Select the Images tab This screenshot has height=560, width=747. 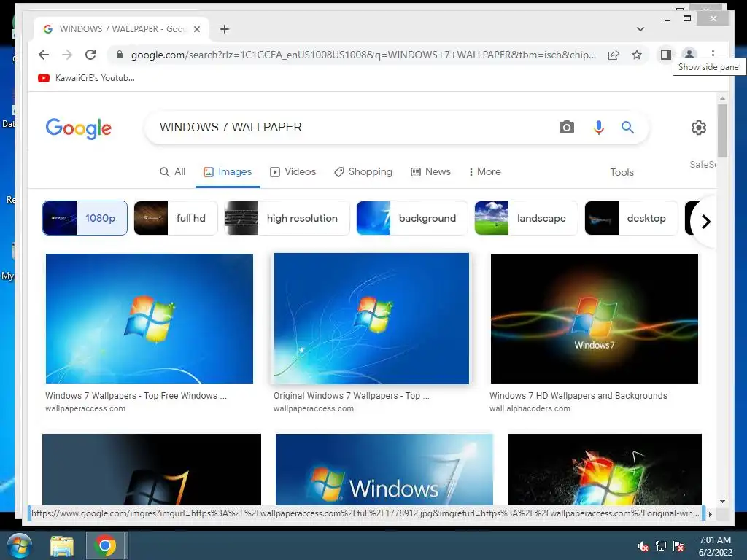(228, 172)
